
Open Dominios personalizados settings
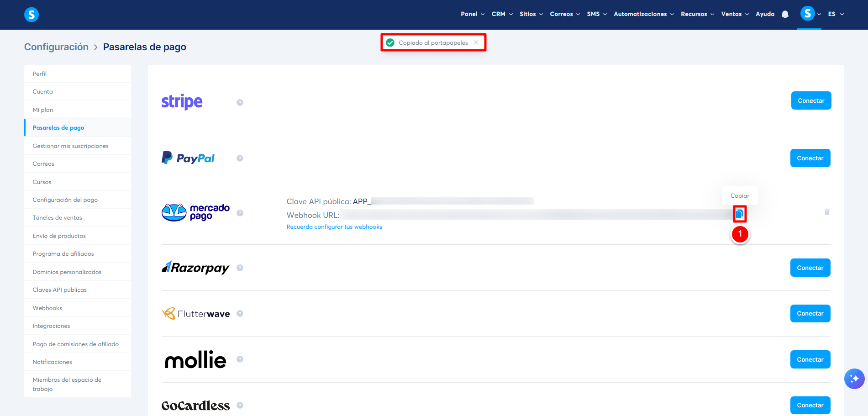click(x=78, y=272)
